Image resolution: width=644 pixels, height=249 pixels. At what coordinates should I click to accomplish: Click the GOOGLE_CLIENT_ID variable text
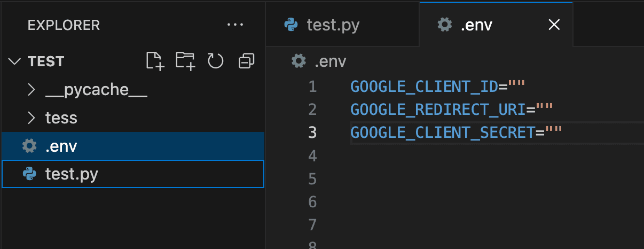pos(424,86)
